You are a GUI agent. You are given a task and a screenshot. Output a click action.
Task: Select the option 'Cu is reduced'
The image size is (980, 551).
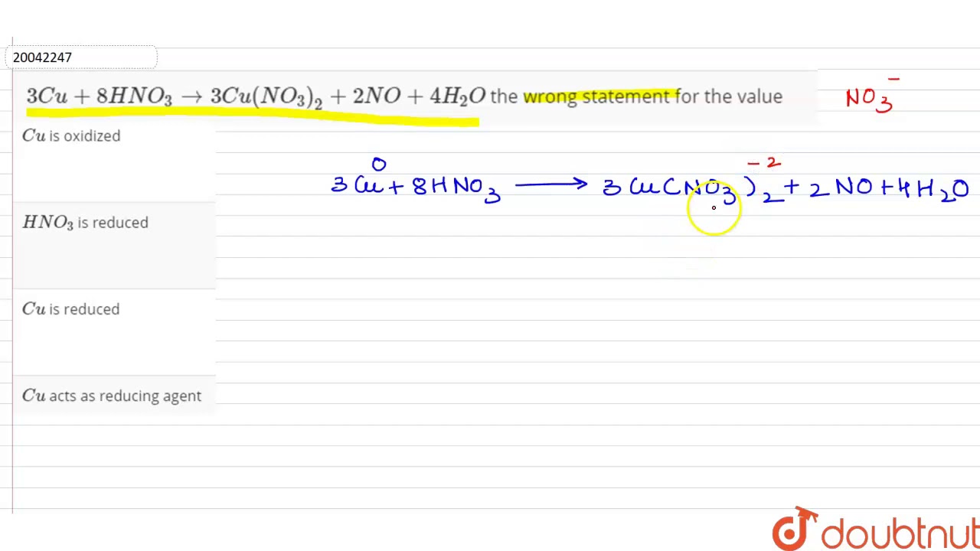pos(70,309)
